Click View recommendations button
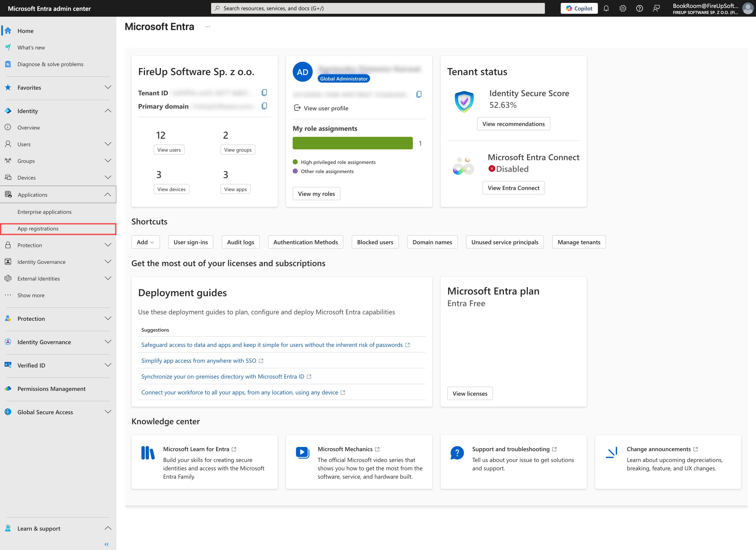Image resolution: width=756 pixels, height=550 pixels. pos(513,124)
